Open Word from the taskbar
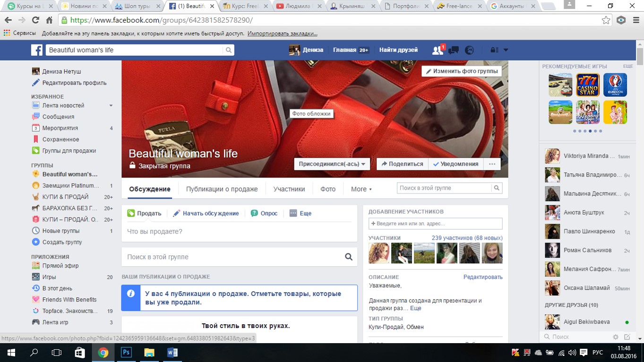Image resolution: width=644 pixels, height=362 pixels. (x=172, y=352)
